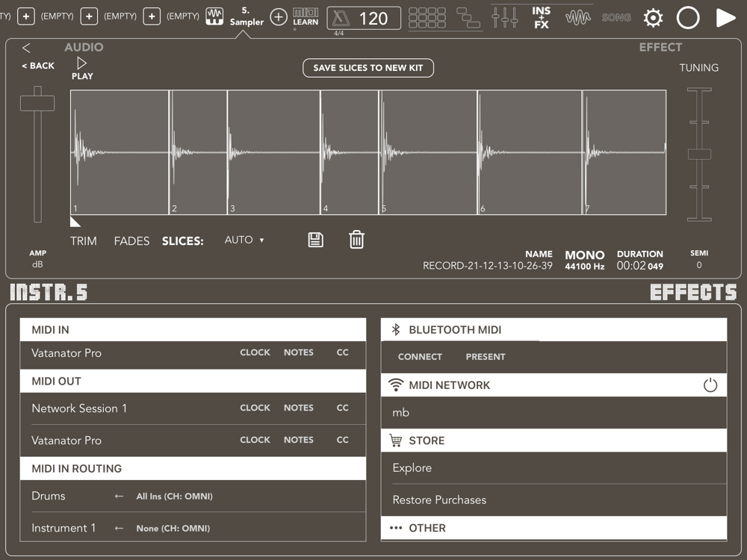This screenshot has width=747, height=560.
Task: Open settings with the gear icon
Action: click(653, 18)
